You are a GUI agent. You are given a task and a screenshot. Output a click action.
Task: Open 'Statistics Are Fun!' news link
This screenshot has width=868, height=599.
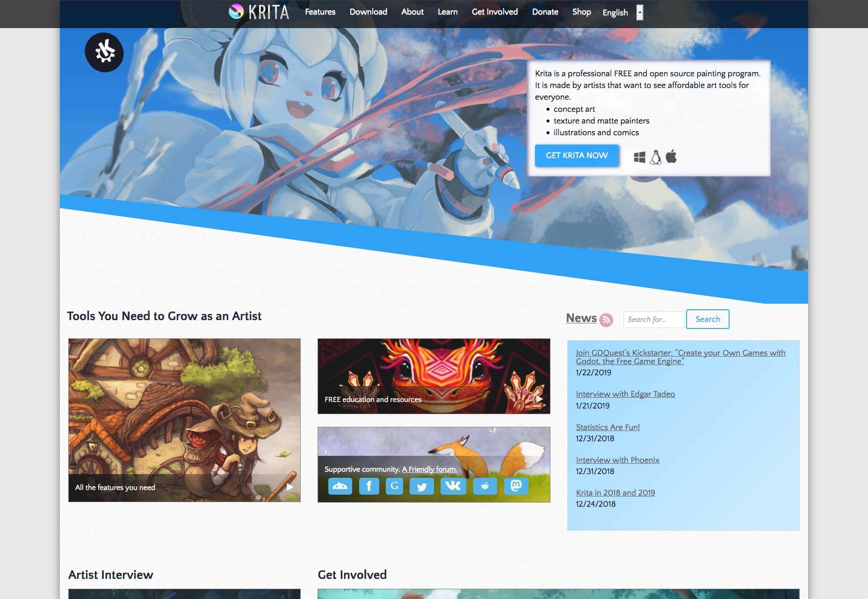pos(608,427)
